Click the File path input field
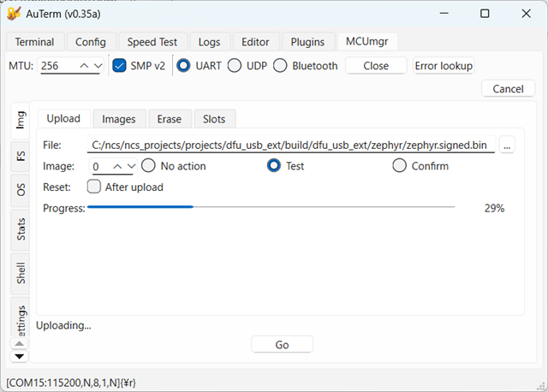548x392 pixels. [291, 145]
